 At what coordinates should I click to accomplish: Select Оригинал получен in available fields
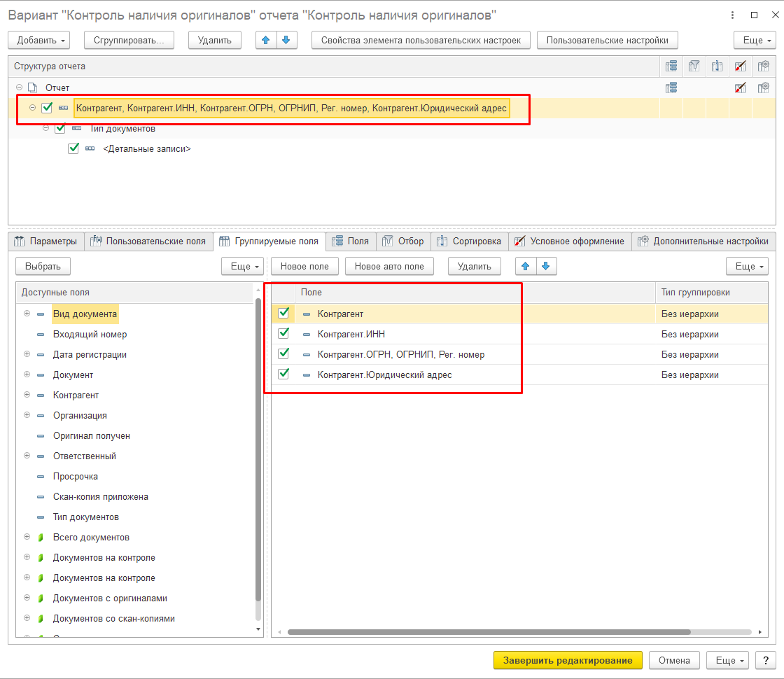coord(92,435)
